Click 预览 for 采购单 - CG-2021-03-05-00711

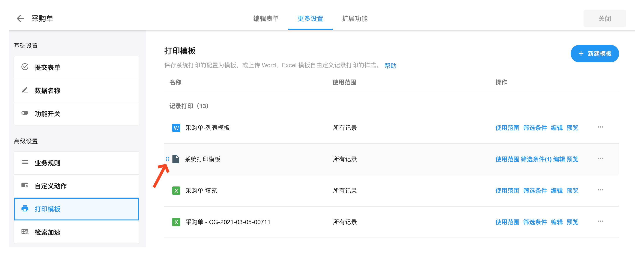(x=572, y=222)
